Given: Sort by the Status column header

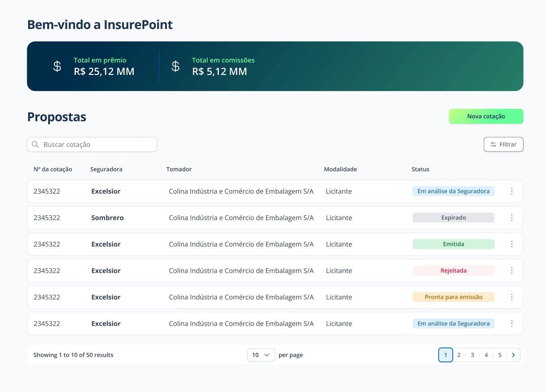Looking at the screenshot, I should coord(420,169).
